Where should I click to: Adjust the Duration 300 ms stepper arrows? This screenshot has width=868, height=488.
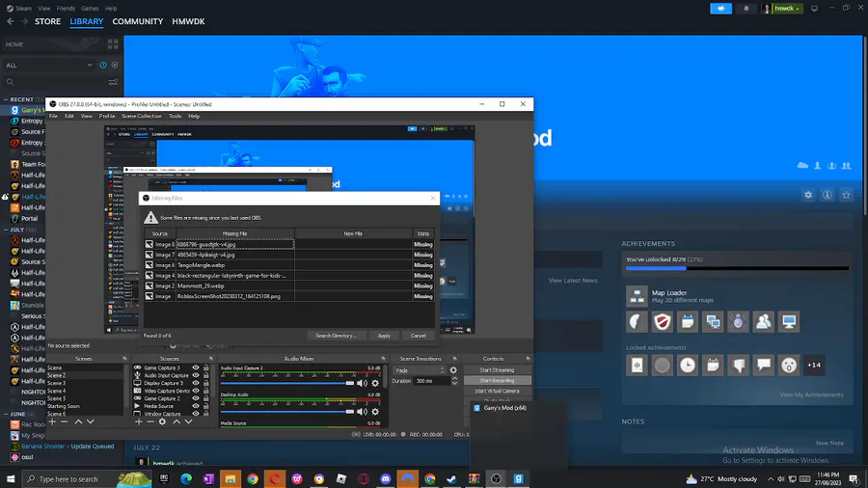tap(454, 381)
